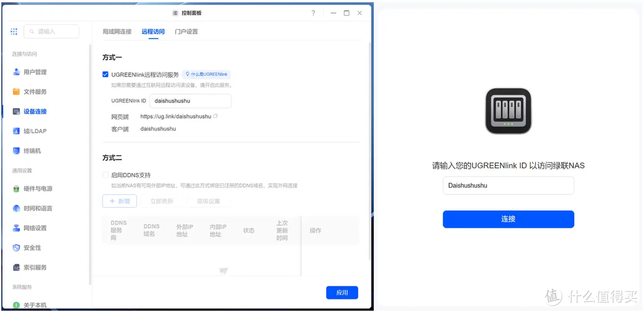Open 'What is UGREENlink' (什么是UGREENlink) link
Image resolution: width=644 pixels, height=312 pixels.
coord(206,75)
